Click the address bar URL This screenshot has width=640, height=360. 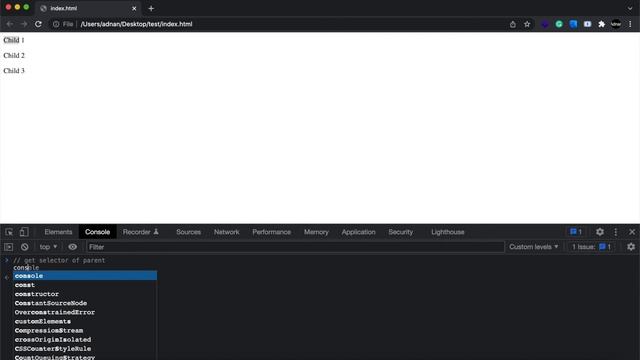pos(136,24)
